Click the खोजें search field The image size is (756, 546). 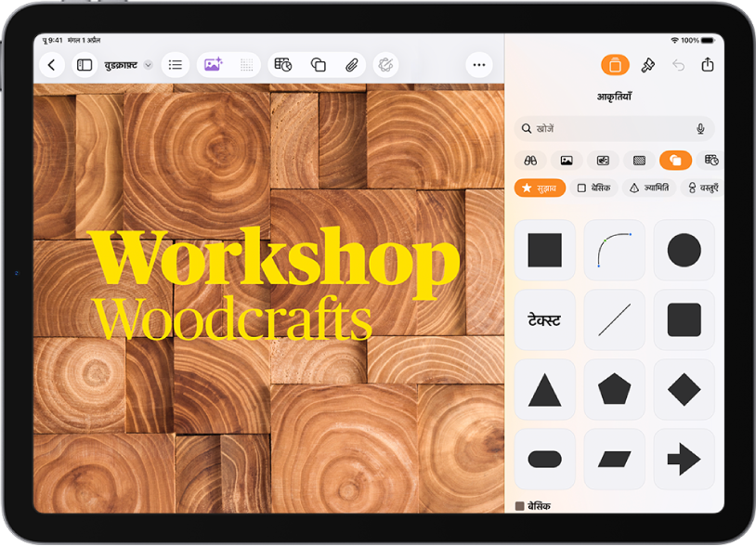click(x=614, y=129)
